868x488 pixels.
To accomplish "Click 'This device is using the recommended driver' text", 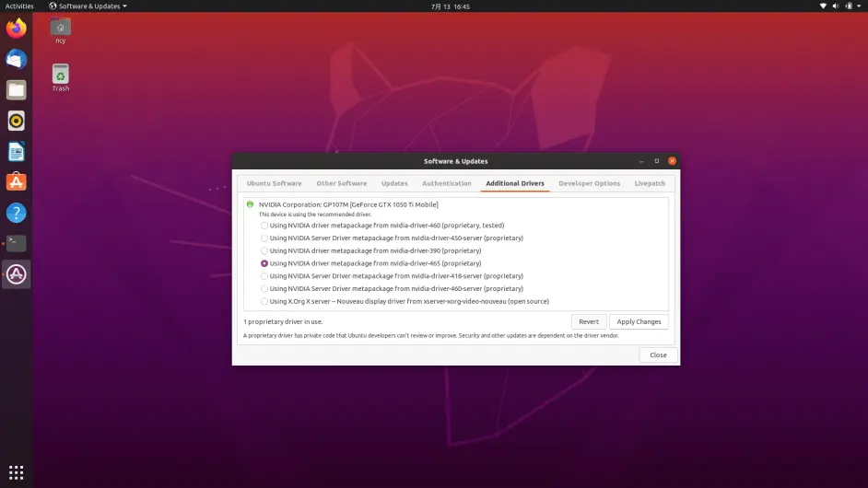I will point(315,215).
